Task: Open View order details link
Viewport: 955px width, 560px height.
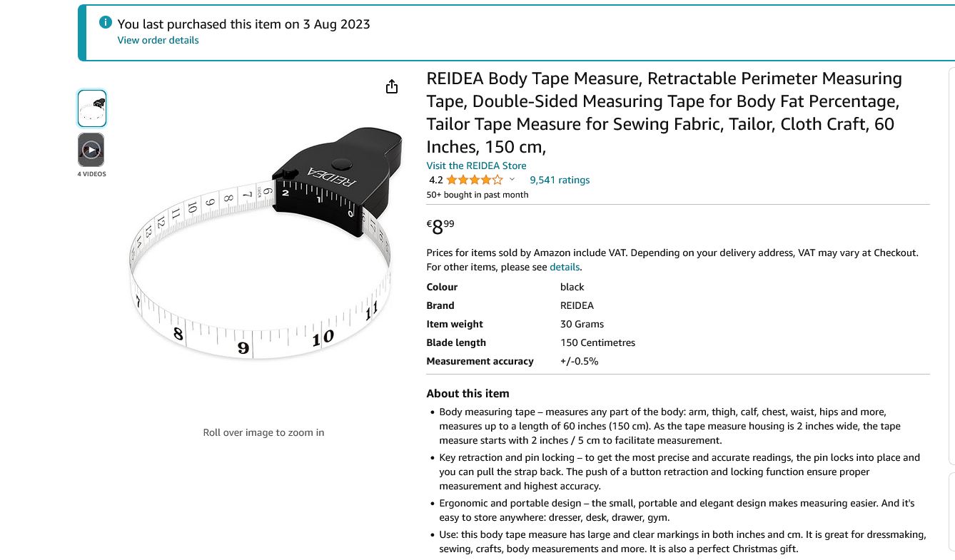Action: click(x=158, y=40)
